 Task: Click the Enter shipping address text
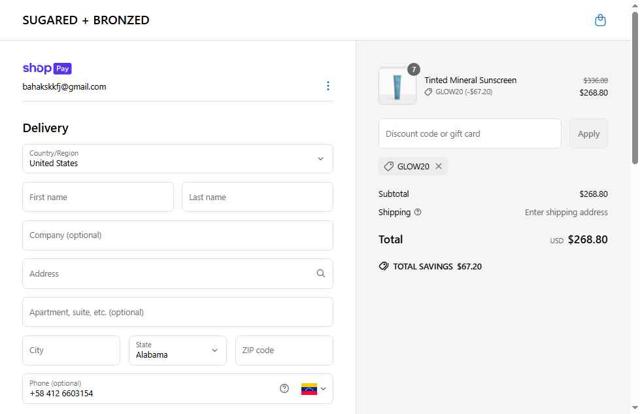tap(566, 212)
